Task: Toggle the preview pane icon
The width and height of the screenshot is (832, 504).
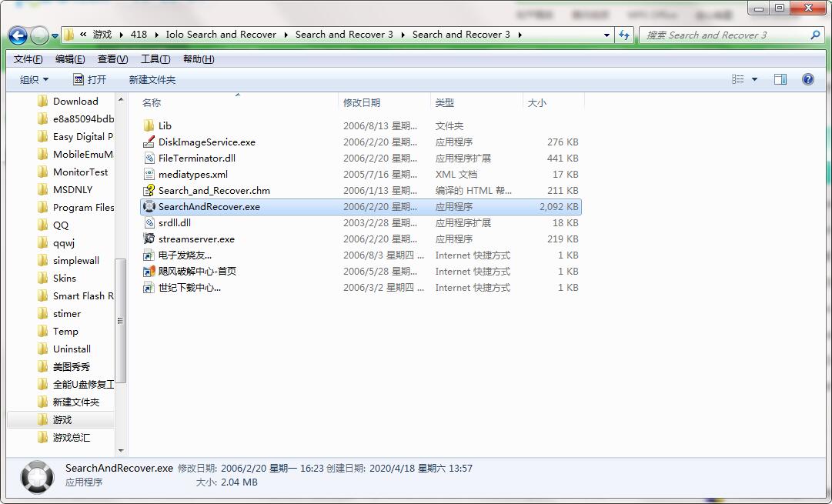Action: click(780, 79)
